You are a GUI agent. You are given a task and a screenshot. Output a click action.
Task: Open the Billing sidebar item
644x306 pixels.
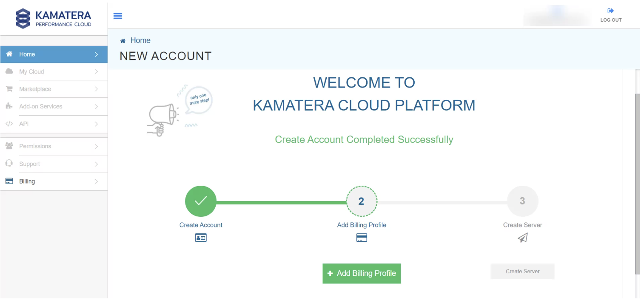[x=54, y=181]
